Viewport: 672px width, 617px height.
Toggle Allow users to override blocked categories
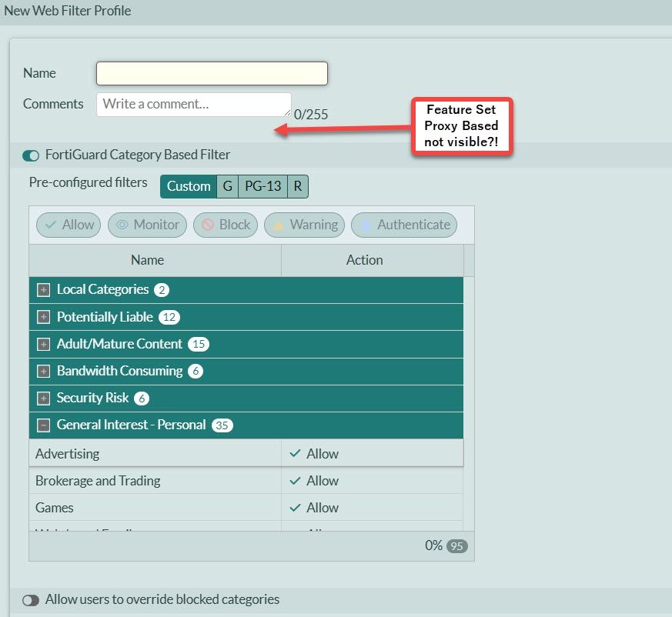pos(31,600)
